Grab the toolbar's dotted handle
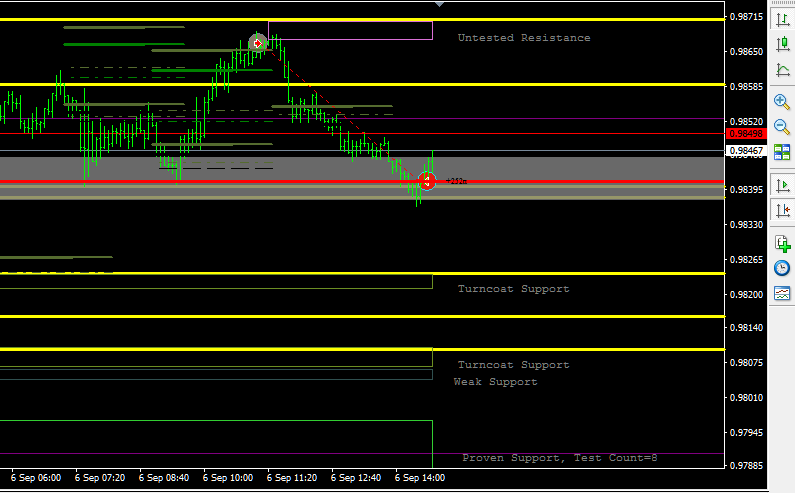The width and height of the screenshot is (795, 493). click(782, 4)
